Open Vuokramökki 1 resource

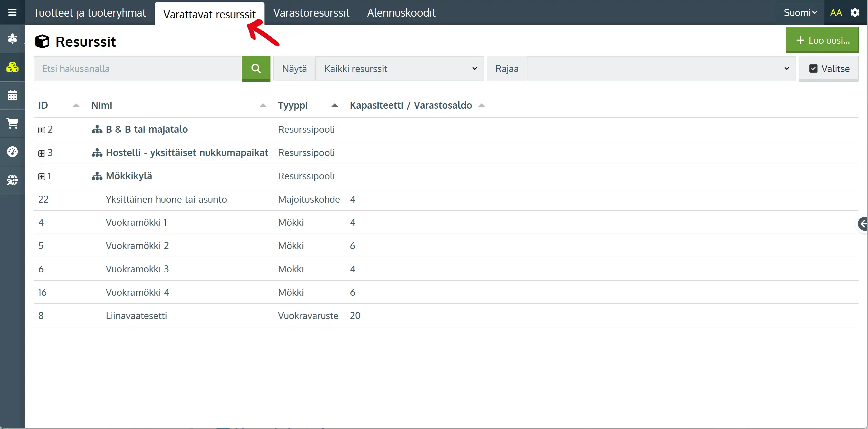(136, 223)
